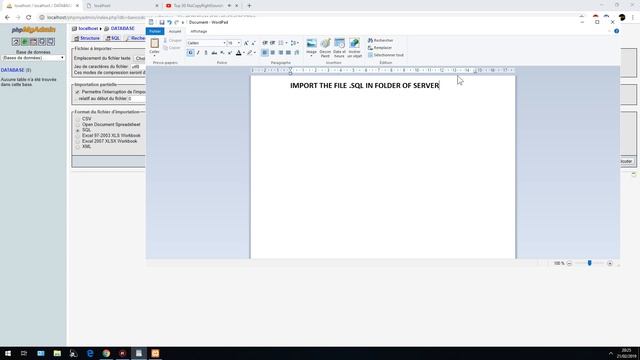Select Open Document Spreadsheet format
This screenshot has height=360, width=640.
78,124
